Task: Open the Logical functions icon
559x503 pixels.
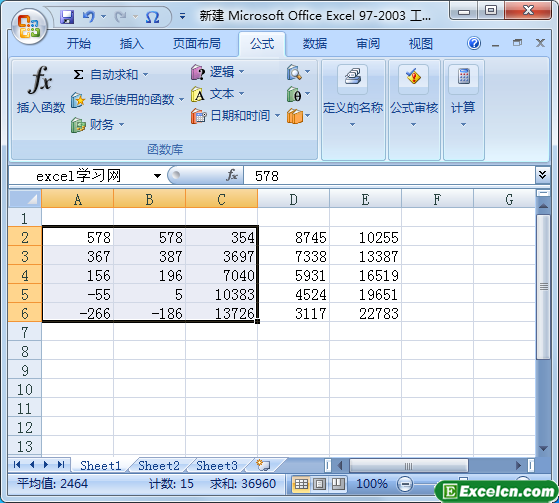Action: pos(198,72)
